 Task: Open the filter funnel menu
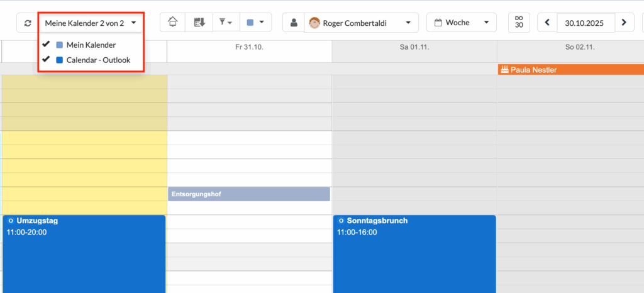coord(226,23)
